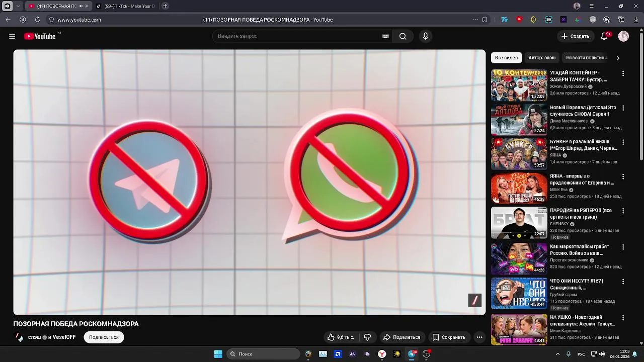Click the playing video frame

tap(250, 182)
